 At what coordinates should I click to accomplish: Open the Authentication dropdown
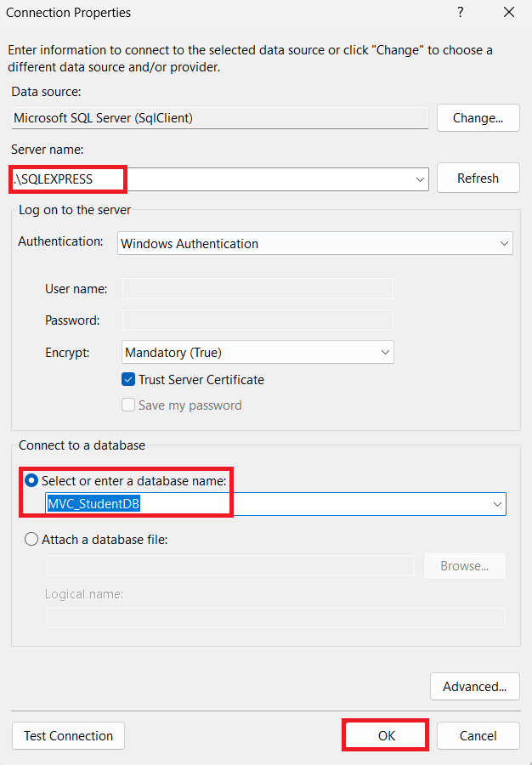click(x=505, y=244)
